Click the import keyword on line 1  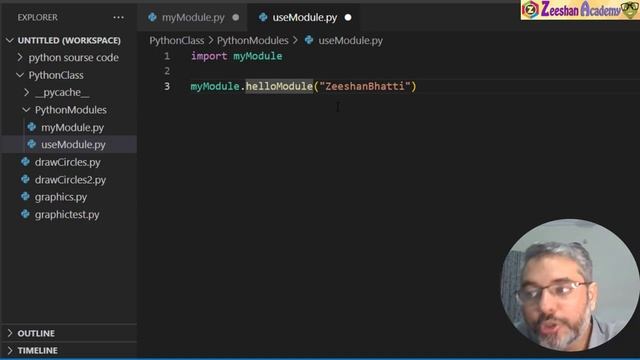pos(209,56)
